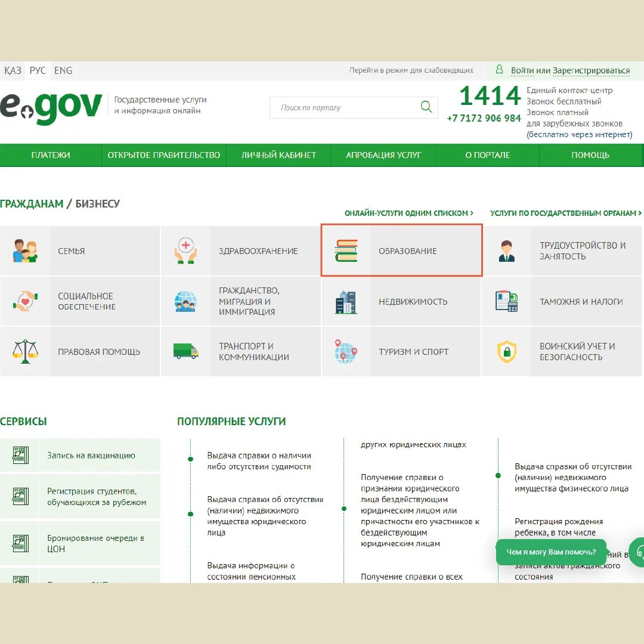Click the Воинский учет shield icon

pyautogui.click(x=506, y=351)
